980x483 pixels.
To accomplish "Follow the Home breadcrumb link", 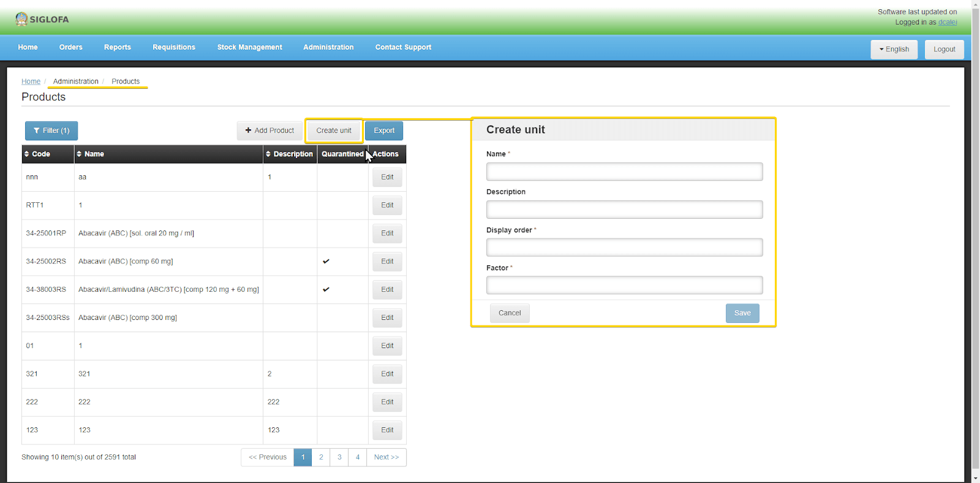I will tap(31, 82).
